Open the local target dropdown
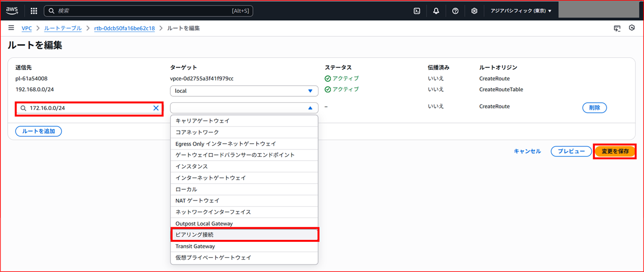 tap(244, 91)
